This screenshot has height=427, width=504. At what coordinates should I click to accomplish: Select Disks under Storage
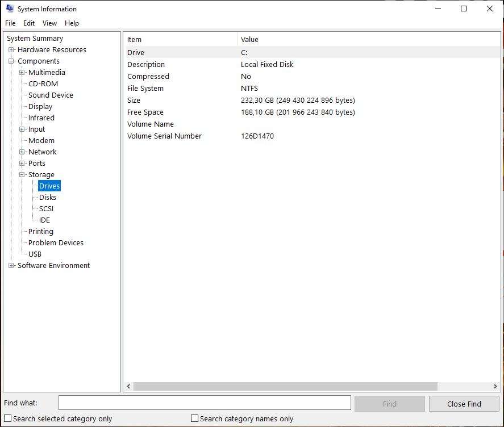[47, 197]
